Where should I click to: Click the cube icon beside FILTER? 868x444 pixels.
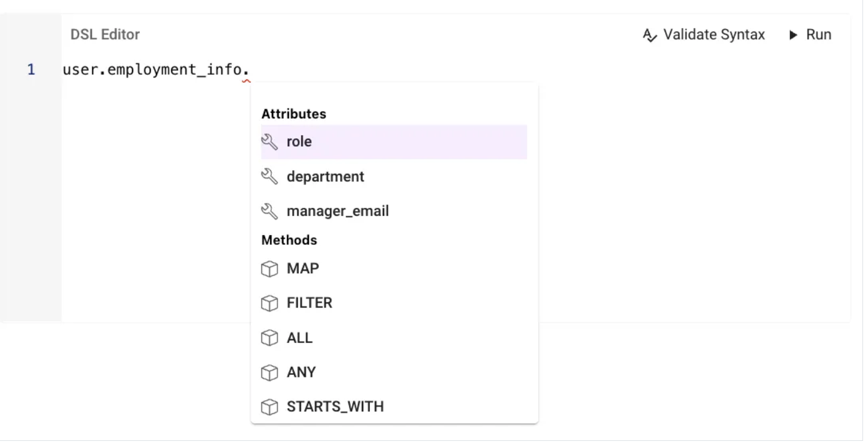pyautogui.click(x=269, y=303)
